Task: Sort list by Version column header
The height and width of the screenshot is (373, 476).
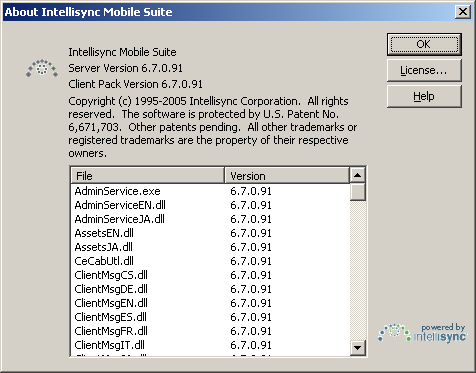Action: point(287,175)
